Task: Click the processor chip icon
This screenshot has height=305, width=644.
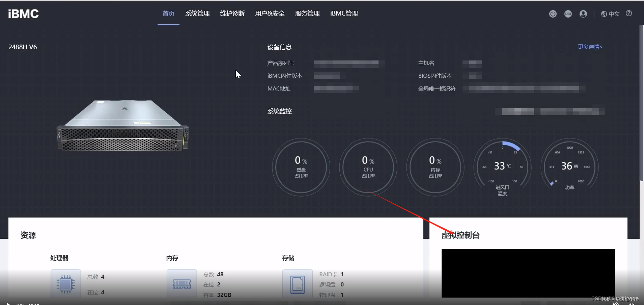Action: [x=66, y=284]
